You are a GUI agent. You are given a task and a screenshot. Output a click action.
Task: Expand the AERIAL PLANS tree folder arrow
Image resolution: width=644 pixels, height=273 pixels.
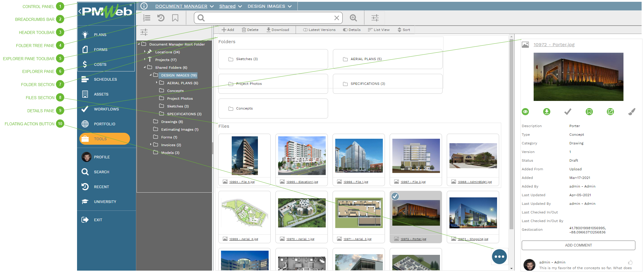pyautogui.click(x=157, y=83)
